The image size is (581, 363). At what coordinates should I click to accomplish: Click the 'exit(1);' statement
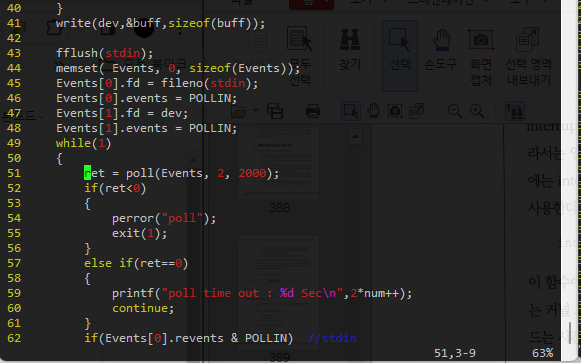[139, 233]
